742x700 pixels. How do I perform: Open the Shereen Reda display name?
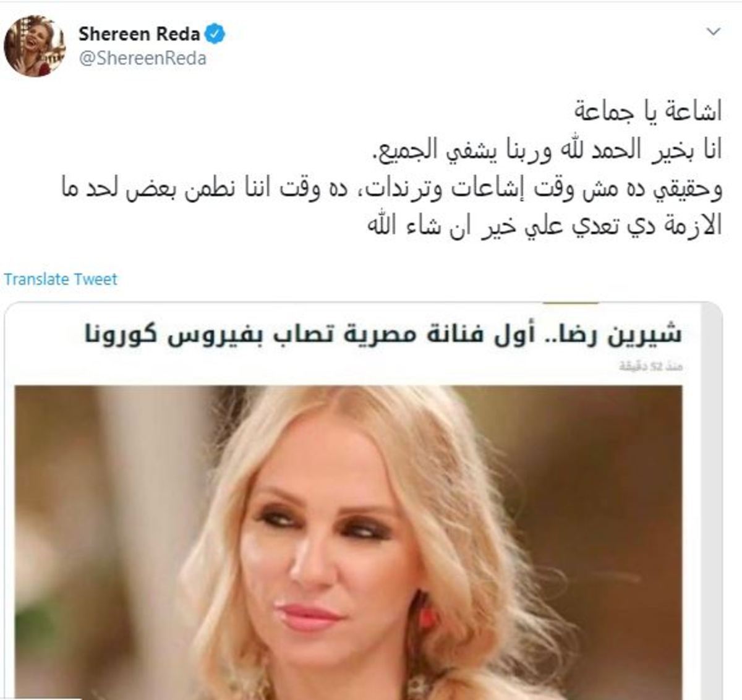pyautogui.click(x=139, y=35)
